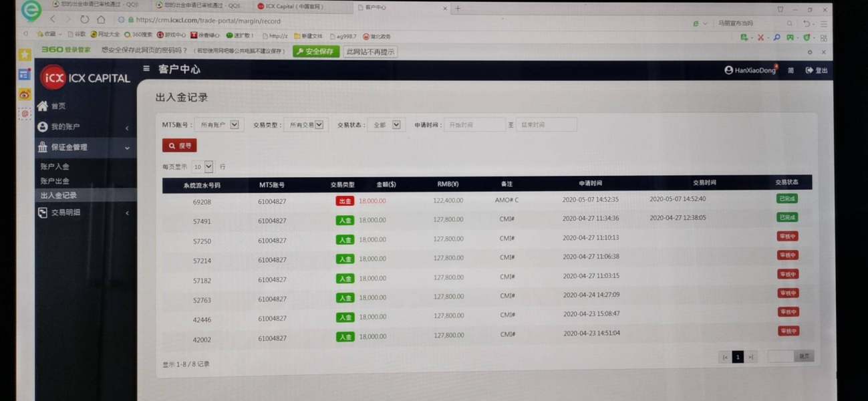Screen dimensions: 868x401
Task: Click the 网址大全 bookmark
Action: [x=104, y=35]
